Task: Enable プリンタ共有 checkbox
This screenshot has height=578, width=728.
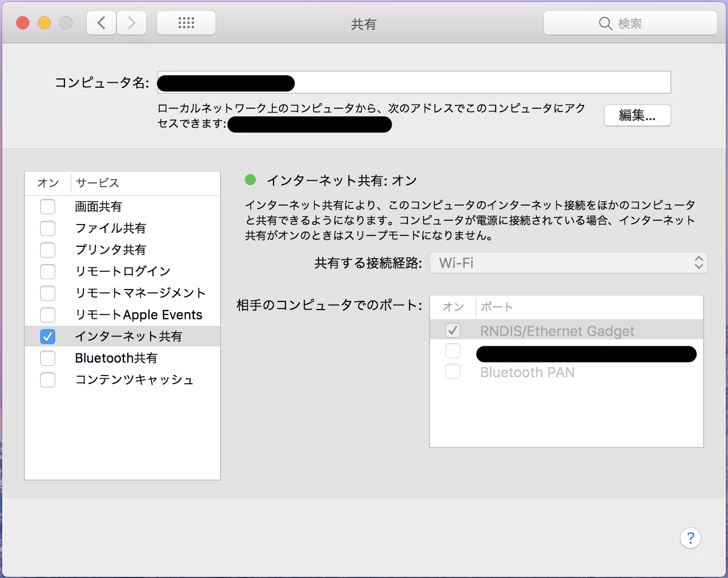Action: click(x=48, y=249)
